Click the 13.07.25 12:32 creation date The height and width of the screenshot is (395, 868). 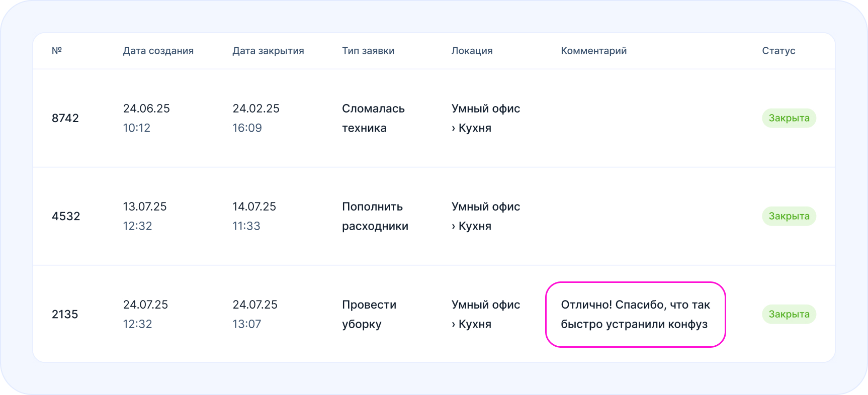[145, 216]
